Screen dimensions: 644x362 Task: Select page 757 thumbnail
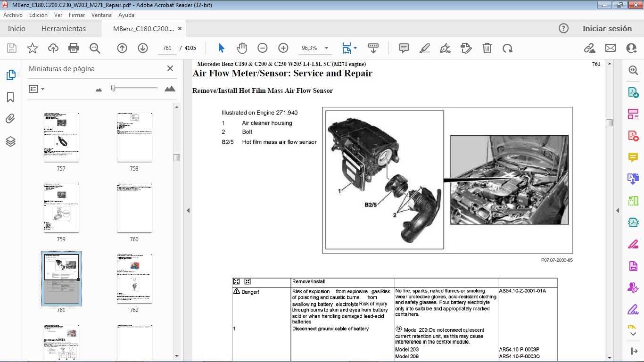tap(61, 137)
